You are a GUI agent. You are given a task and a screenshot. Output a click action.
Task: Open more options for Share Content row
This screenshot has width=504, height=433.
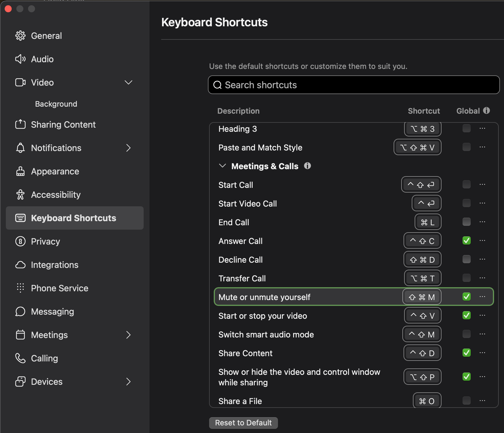click(x=482, y=353)
